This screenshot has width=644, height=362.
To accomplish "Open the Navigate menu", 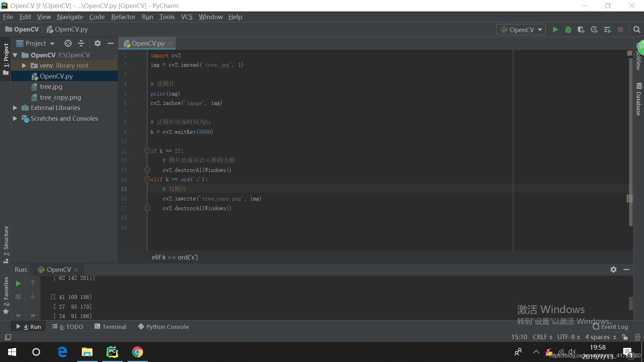I will point(70,17).
